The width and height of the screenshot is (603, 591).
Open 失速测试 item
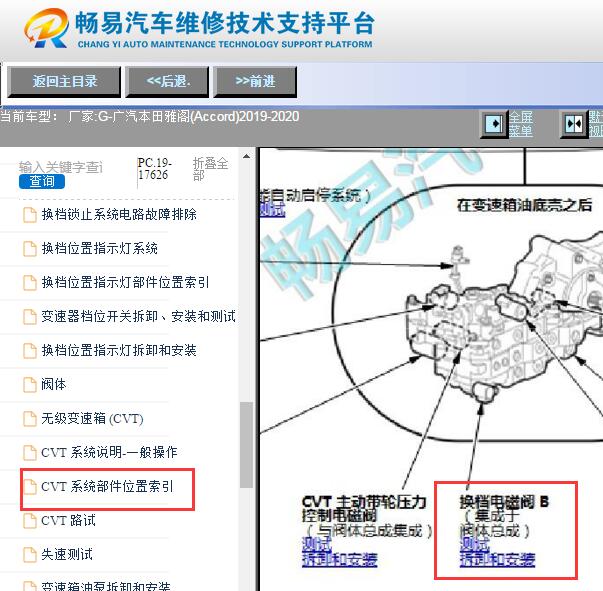67,554
